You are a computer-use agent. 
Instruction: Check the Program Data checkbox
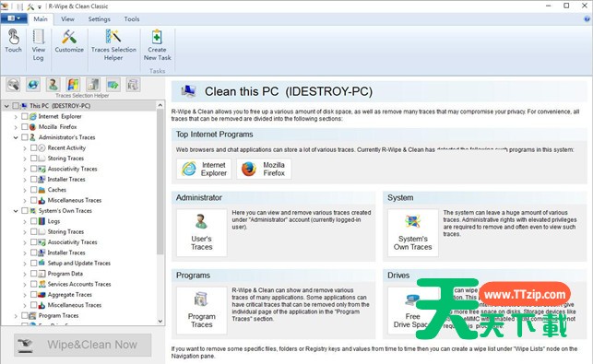[x=33, y=274]
